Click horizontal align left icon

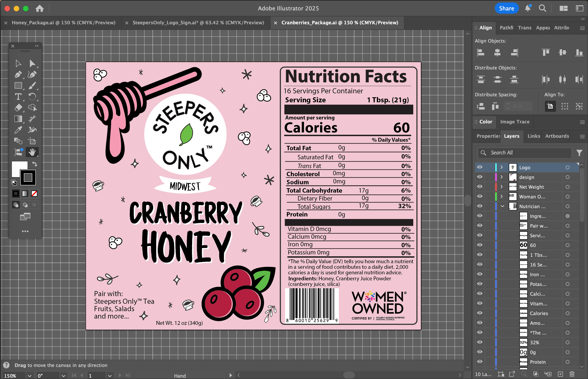(481, 52)
